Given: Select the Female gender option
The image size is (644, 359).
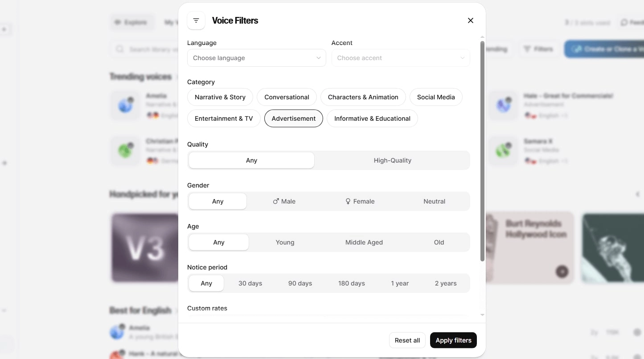Looking at the screenshot, I should [x=360, y=201].
